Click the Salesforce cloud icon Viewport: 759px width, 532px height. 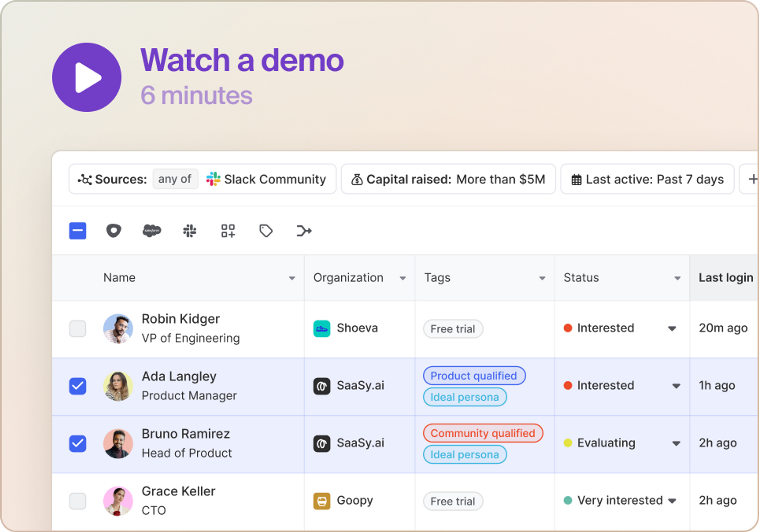tap(152, 231)
